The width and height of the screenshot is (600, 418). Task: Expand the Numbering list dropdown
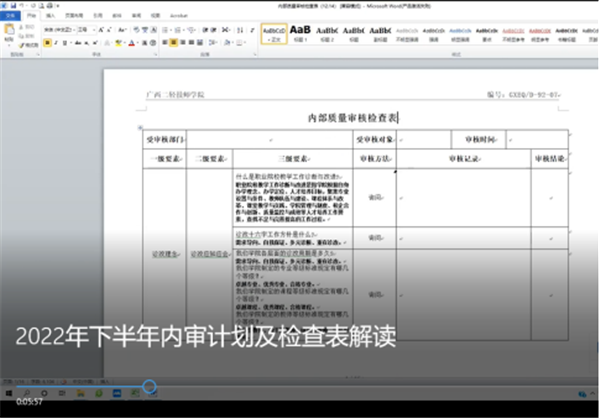[x=184, y=30]
